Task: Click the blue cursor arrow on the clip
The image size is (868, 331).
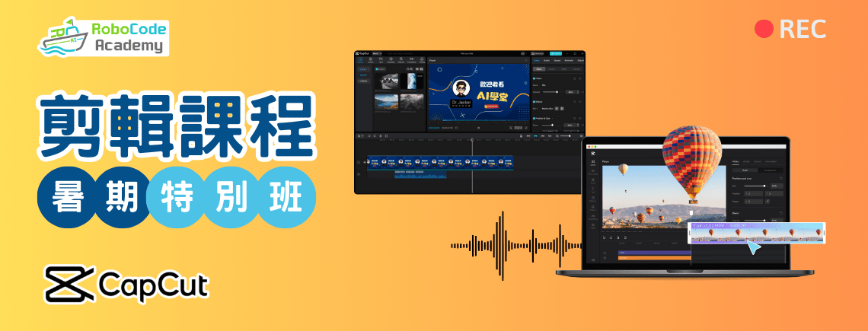Action: pos(753,247)
